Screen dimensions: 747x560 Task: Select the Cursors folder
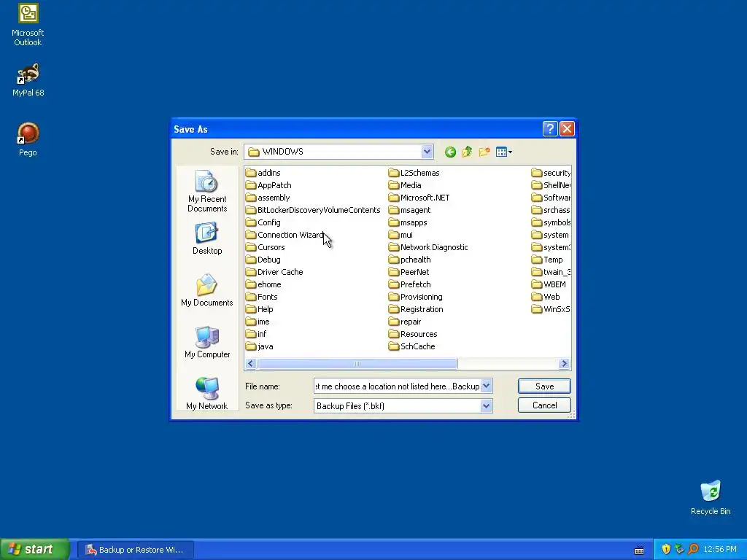[x=266, y=247]
